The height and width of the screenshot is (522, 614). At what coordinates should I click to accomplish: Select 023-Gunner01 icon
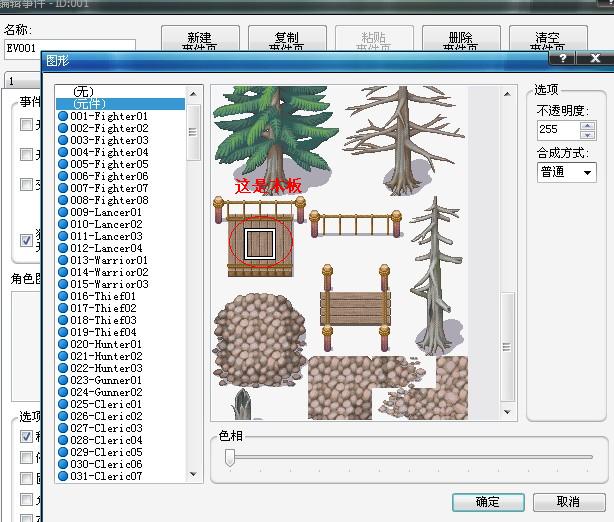(63, 380)
